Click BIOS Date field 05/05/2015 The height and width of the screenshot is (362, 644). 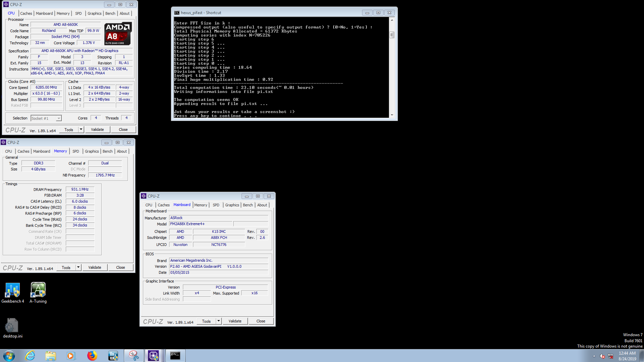click(218, 272)
